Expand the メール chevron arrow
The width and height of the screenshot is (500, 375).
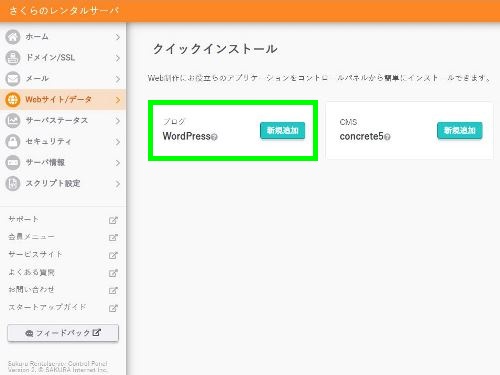pyautogui.click(x=117, y=79)
